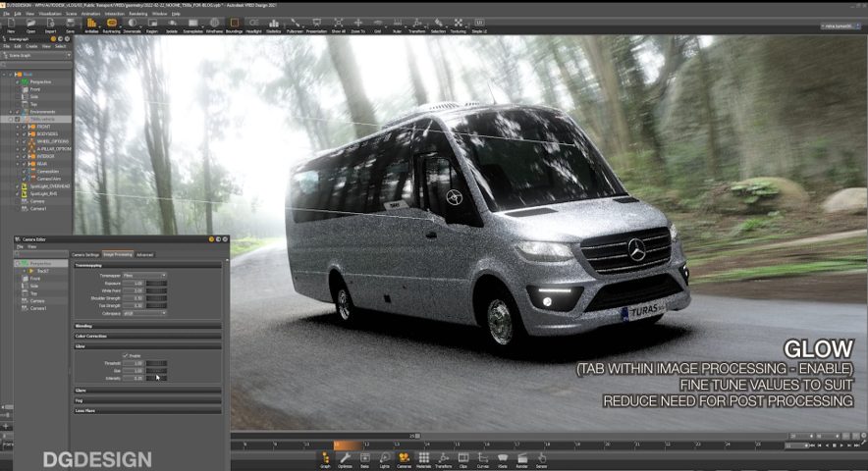
Task: Click the Render icon in bottom bar
Action: [x=521, y=459]
